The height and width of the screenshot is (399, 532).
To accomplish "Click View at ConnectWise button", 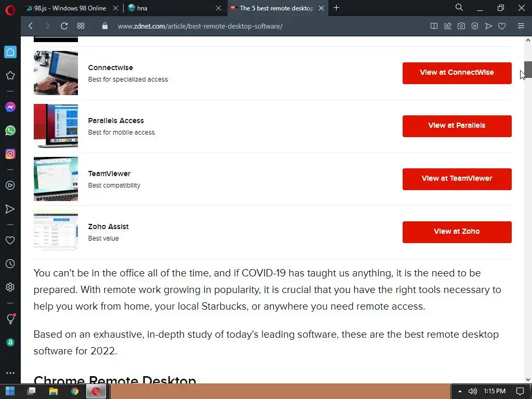I will (457, 73).
